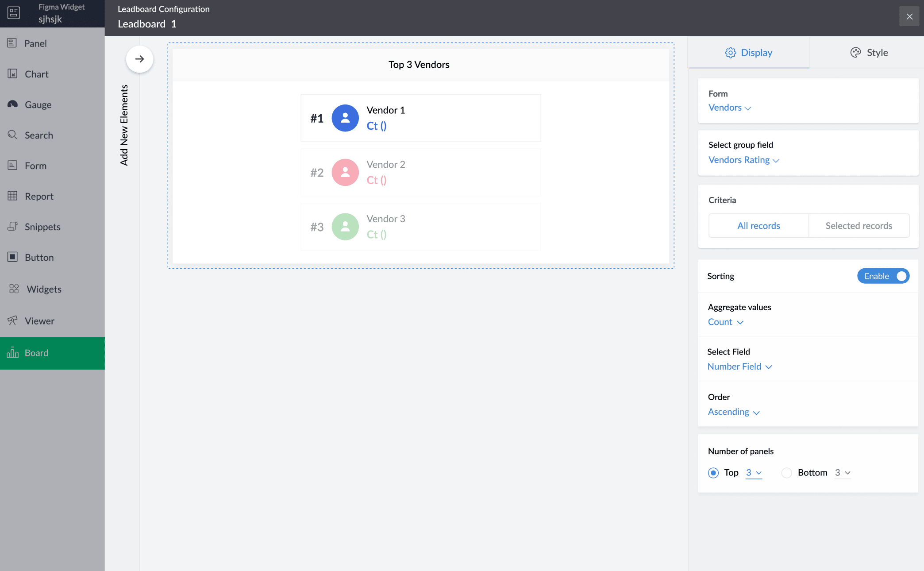The width and height of the screenshot is (924, 571).
Task: Select the Bottom radio button
Action: (786, 473)
